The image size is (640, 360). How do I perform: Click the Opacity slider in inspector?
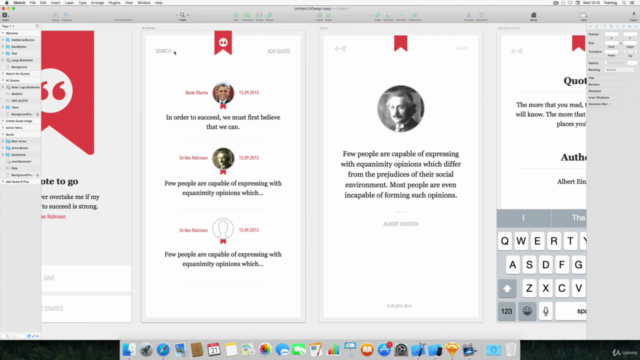[615, 63]
